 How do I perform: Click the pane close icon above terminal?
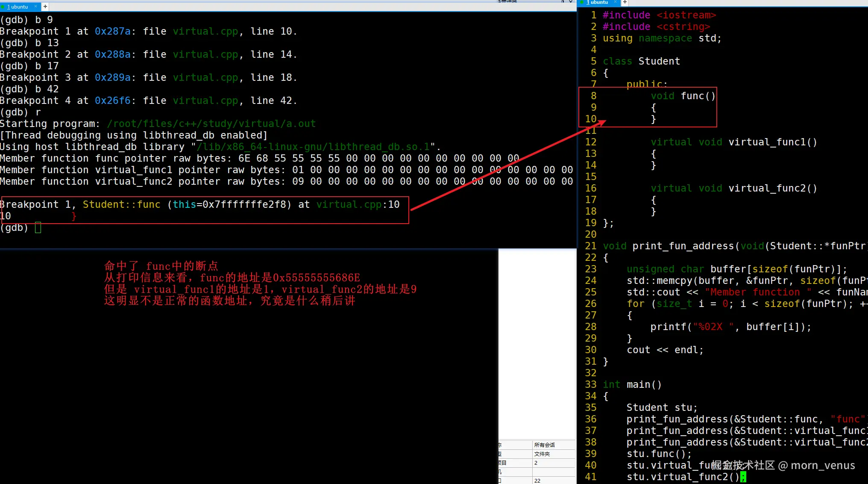click(571, 2)
